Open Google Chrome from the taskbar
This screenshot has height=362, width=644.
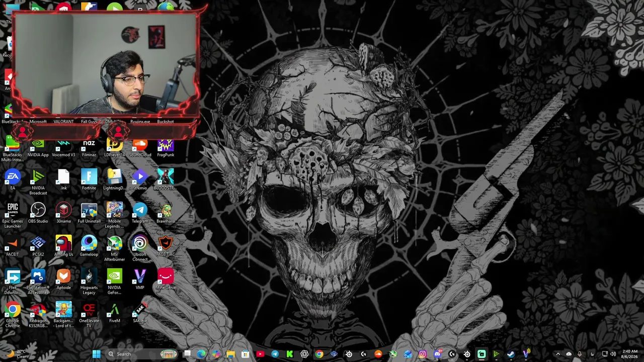[319, 354]
